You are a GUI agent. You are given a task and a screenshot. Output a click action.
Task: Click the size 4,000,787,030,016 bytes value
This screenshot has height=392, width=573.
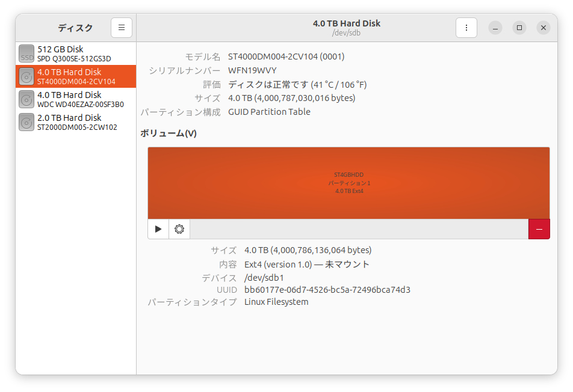(291, 98)
